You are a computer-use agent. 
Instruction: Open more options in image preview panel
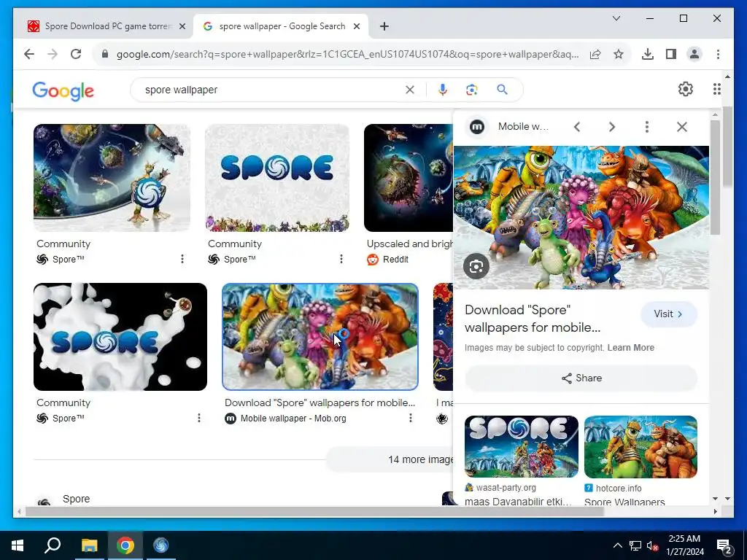[x=646, y=127]
